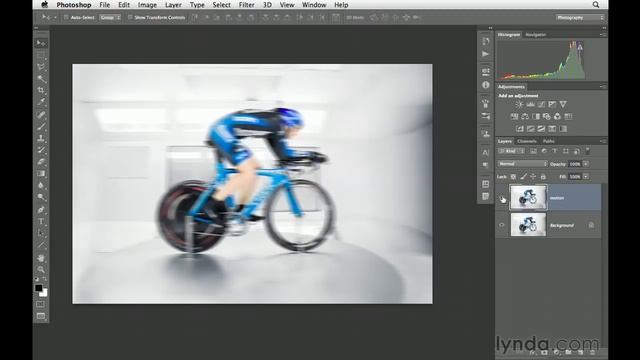Viewport: 640px width, 360px height.
Task: Open the Auto-Select Group dropdown
Action: tap(110, 18)
